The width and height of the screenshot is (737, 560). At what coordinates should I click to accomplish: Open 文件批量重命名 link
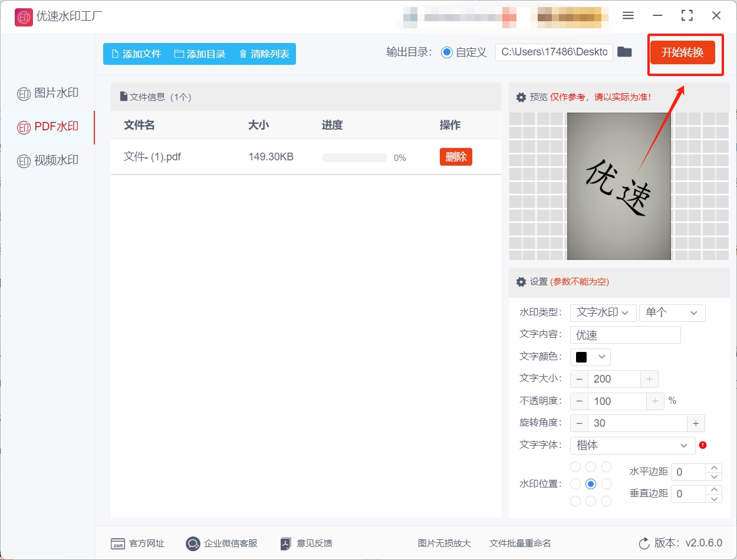[520, 543]
